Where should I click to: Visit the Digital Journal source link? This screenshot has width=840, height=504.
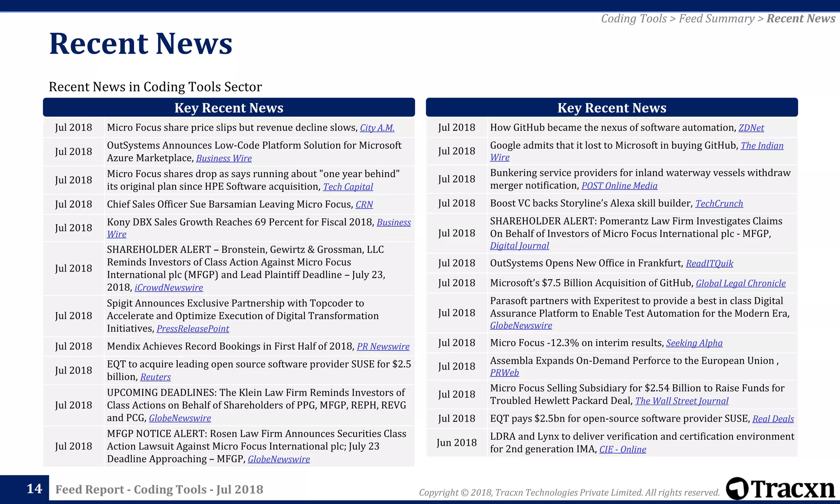pos(519,246)
